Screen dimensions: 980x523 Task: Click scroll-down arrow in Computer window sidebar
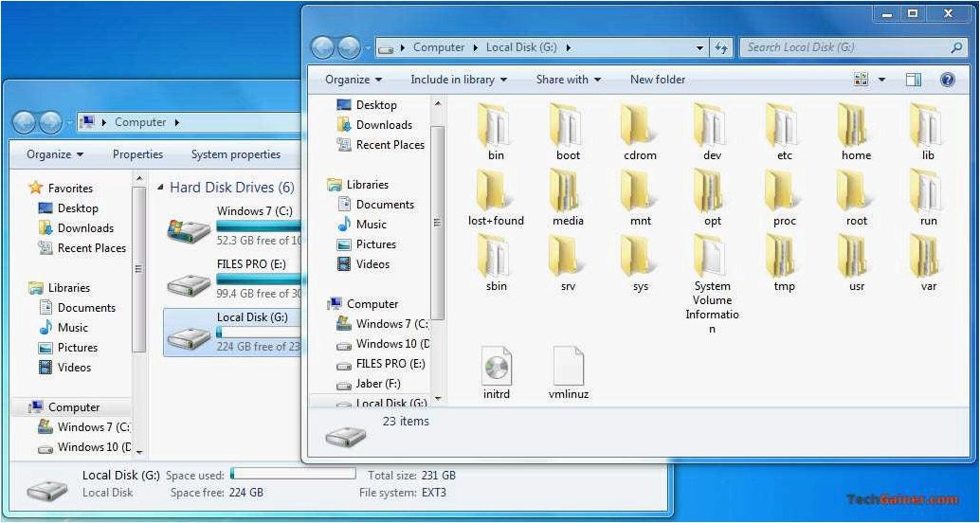[x=139, y=452]
